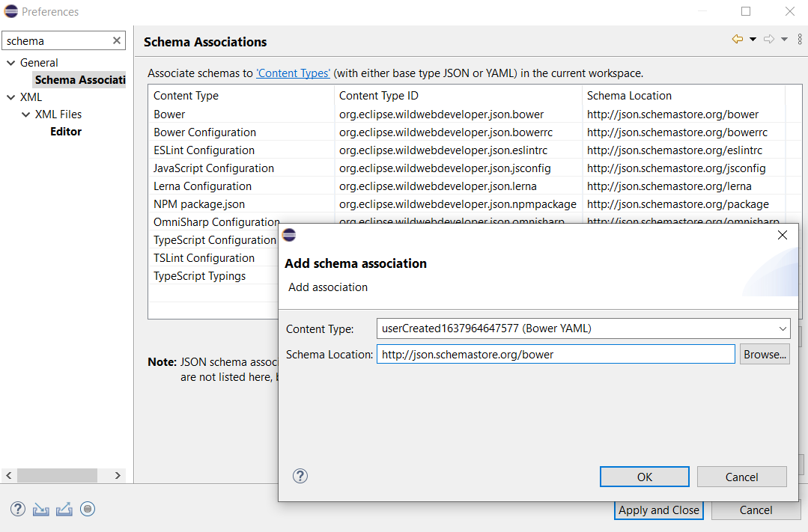Go forward to next preference page
808x532 pixels.
(769, 39)
